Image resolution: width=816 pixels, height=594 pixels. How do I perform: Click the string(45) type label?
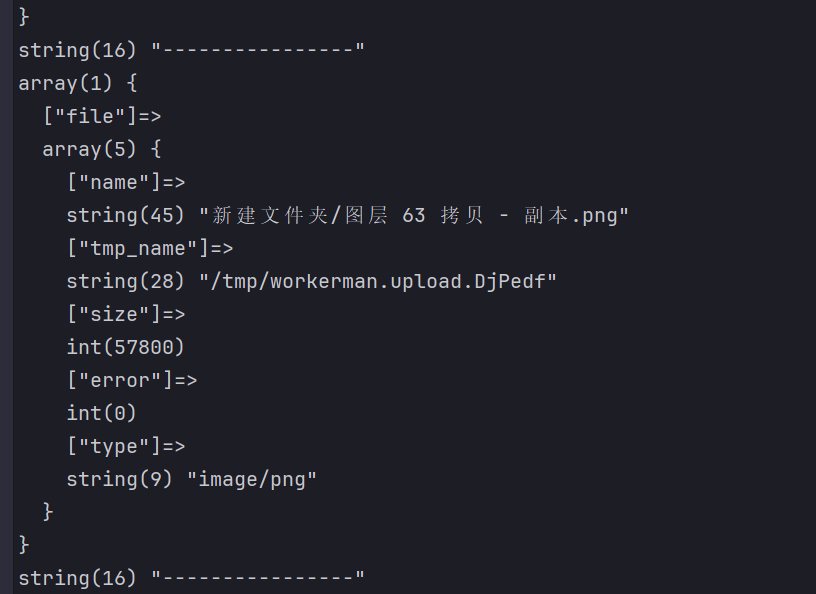point(125,215)
